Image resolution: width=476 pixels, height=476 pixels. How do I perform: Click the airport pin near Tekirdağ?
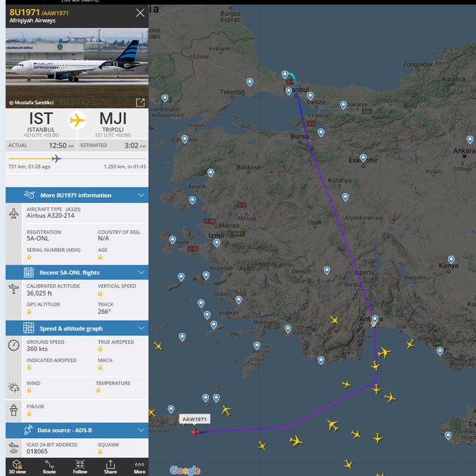(x=249, y=83)
